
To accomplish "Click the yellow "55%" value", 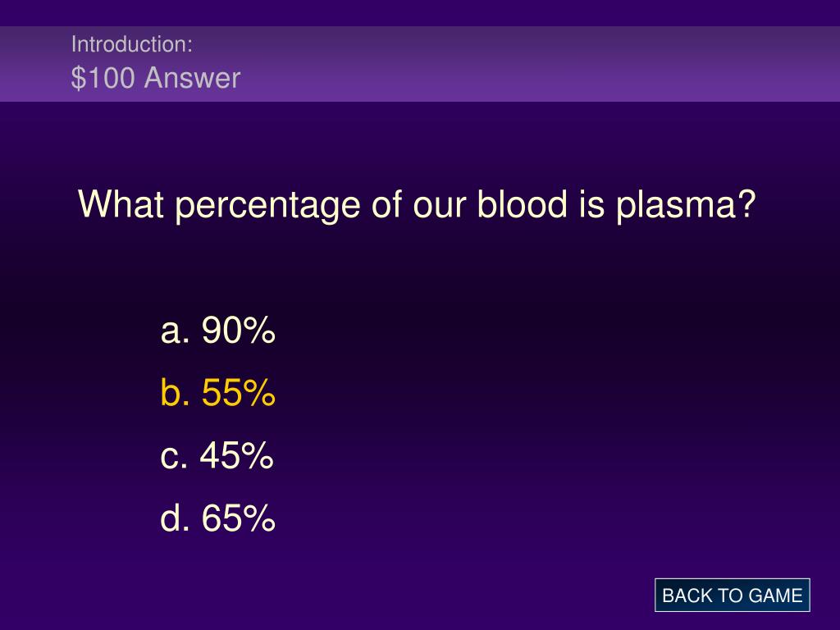I will pyautogui.click(x=239, y=392).
